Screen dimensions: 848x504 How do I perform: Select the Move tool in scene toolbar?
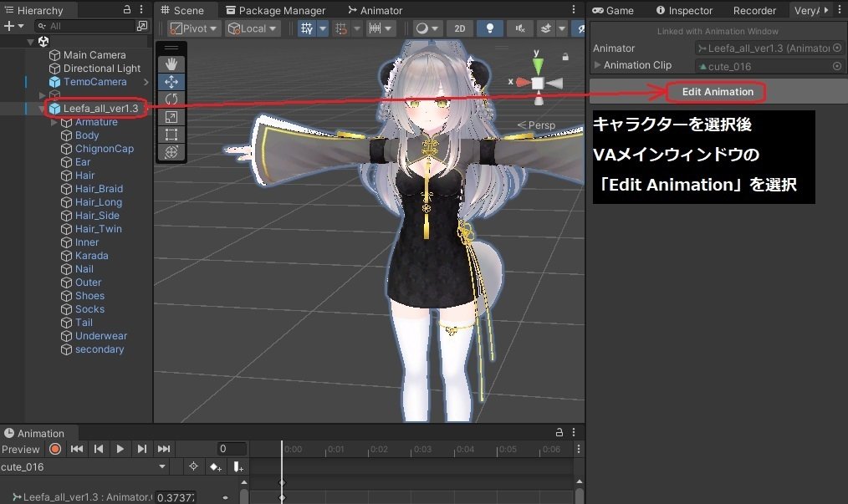click(171, 82)
